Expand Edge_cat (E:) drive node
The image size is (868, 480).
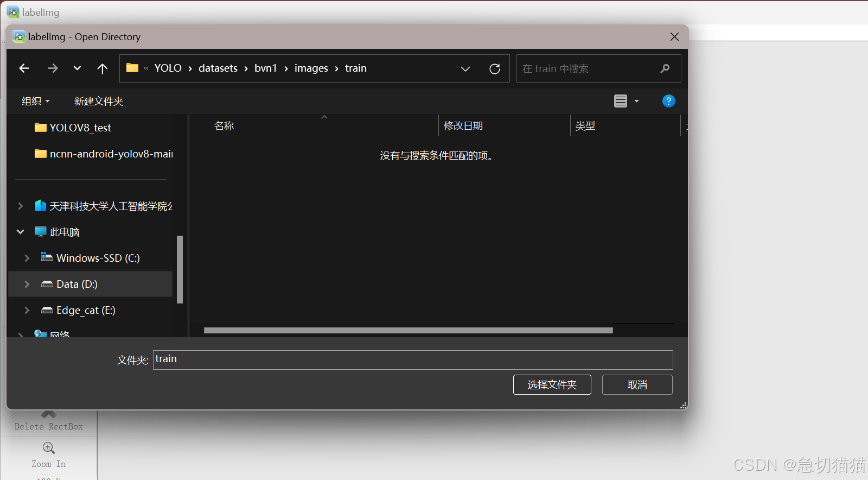coord(27,310)
